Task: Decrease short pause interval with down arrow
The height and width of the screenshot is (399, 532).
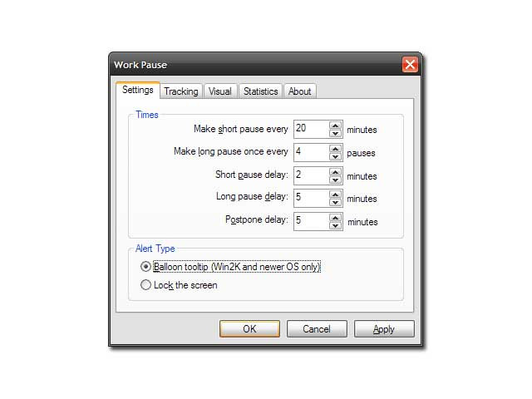Action: (x=335, y=133)
